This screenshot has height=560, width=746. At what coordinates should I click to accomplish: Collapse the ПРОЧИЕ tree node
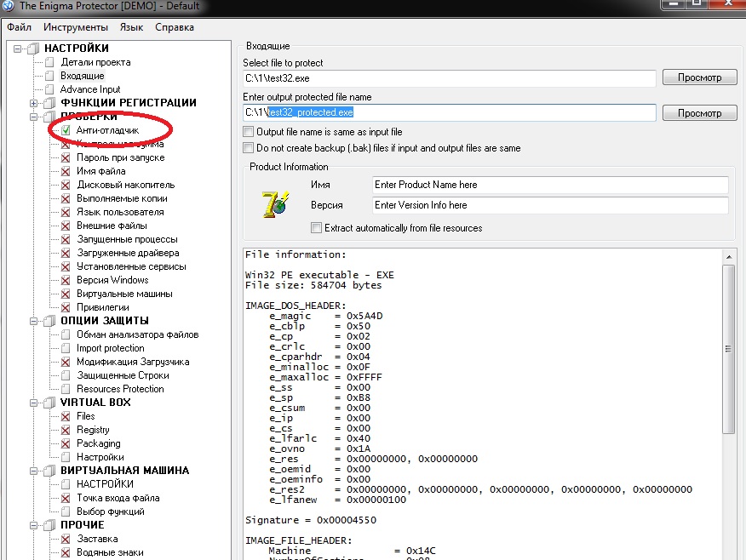[33, 525]
